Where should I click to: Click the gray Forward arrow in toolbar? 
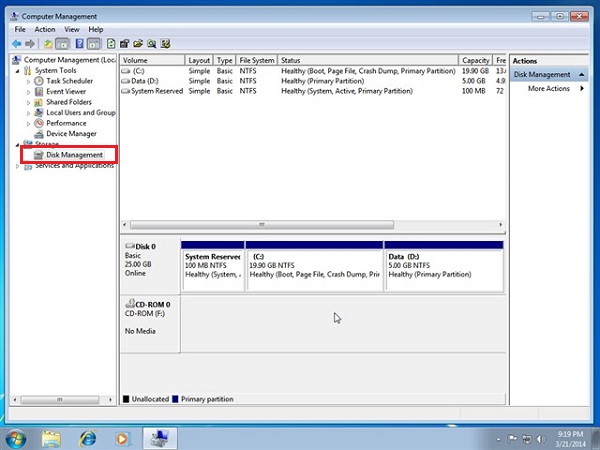[x=29, y=44]
